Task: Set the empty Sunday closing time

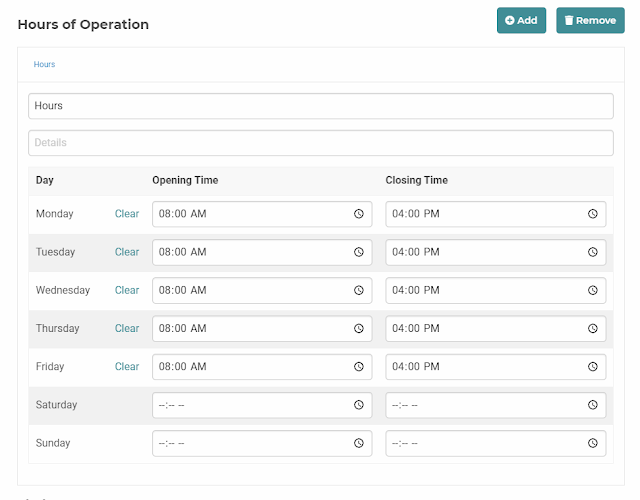Action: pyautogui.click(x=496, y=443)
